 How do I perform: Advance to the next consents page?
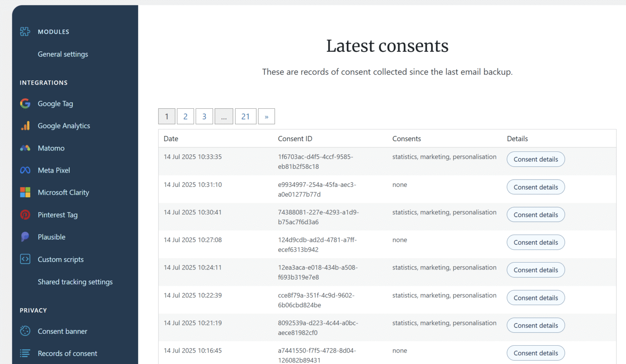tap(266, 116)
